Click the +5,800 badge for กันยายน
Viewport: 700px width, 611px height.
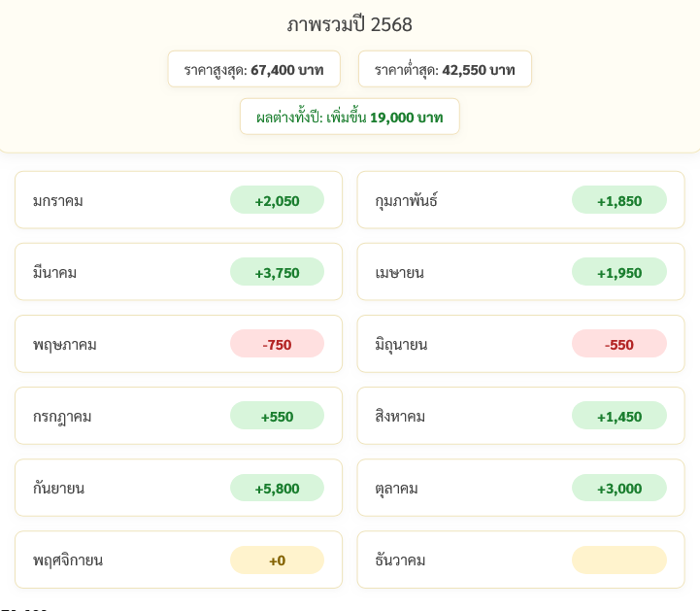point(277,489)
